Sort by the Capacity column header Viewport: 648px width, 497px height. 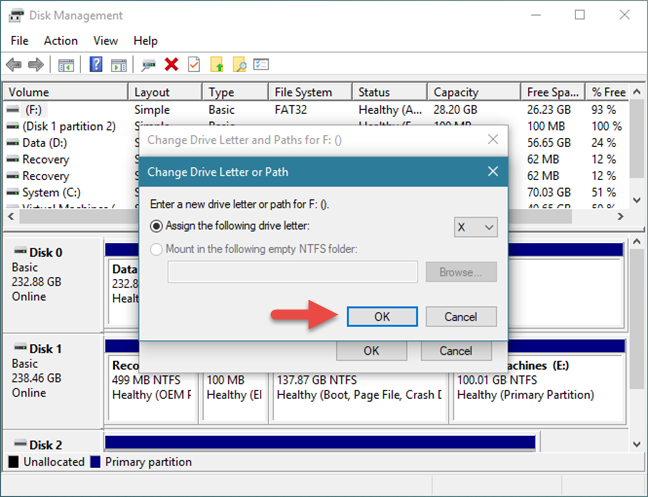pyautogui.click(x=474, y=92)
